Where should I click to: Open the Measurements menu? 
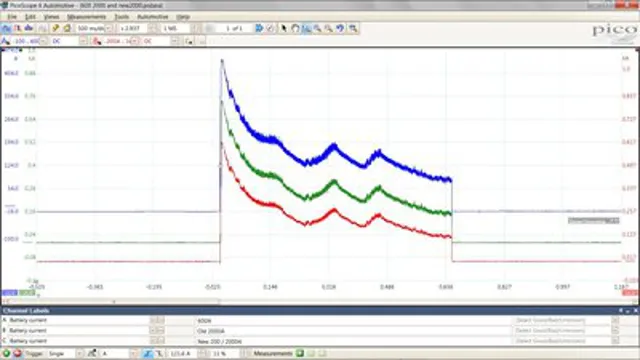point(87,17)
